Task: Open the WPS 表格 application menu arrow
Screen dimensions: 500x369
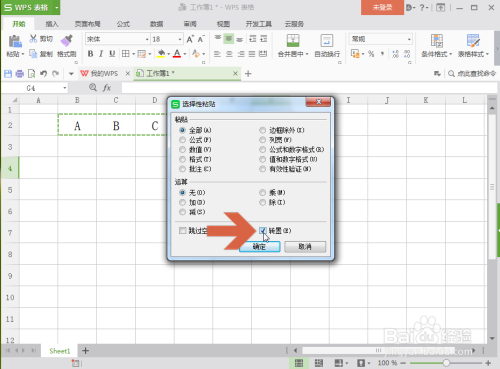Action: point(57,7)
